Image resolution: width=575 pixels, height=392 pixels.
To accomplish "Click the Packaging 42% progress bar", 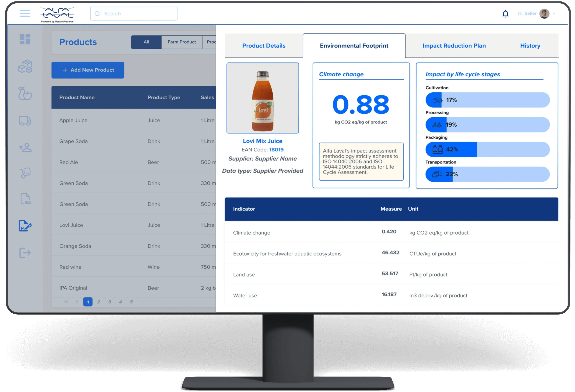I will coord(487,150).
